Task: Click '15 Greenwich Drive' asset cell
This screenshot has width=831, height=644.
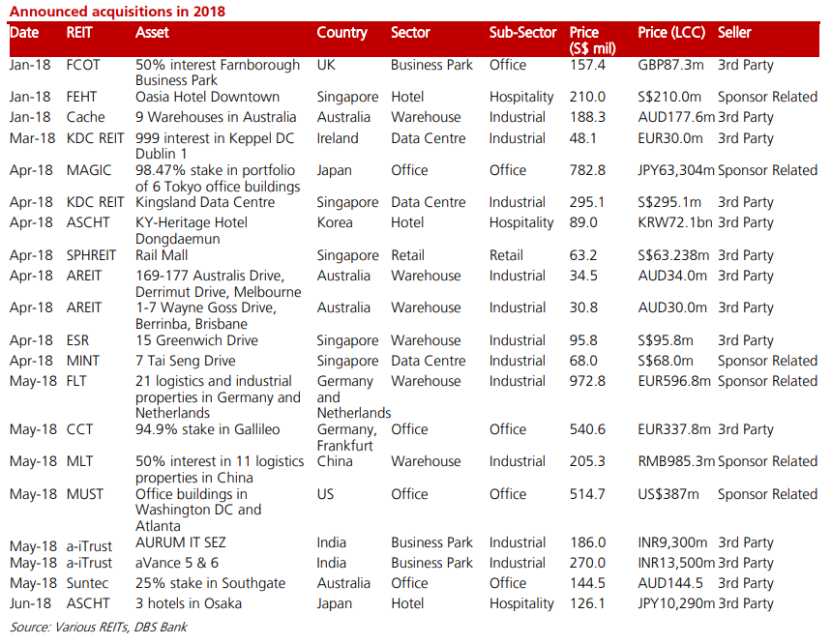Action: pos(196,340)
